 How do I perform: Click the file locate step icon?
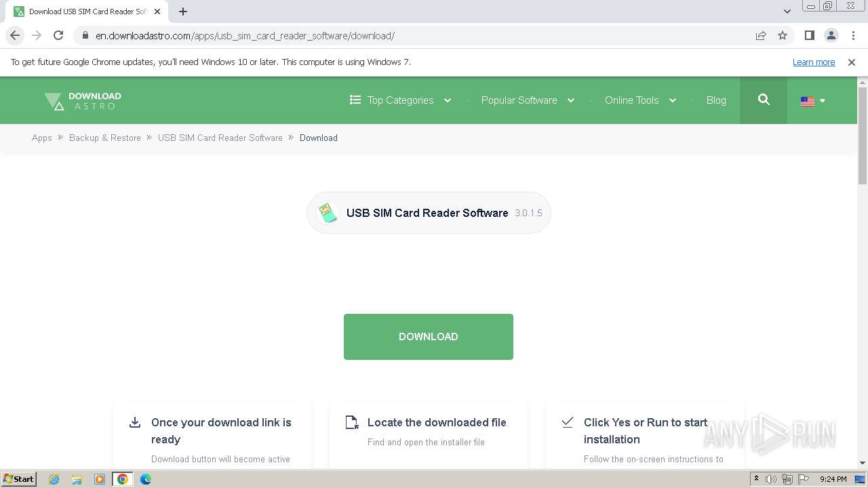point(352,422)
